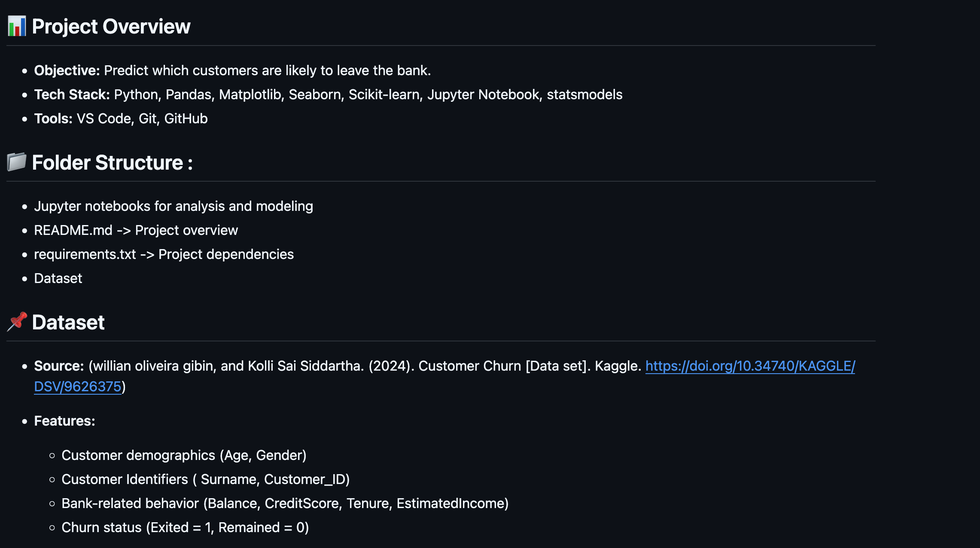Click the requirements.txt list item
The height and width of the screenshot is (548, 980).
164,254
